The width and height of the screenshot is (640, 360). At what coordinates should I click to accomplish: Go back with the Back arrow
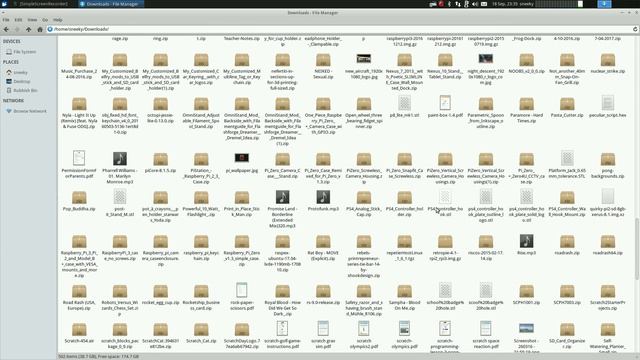pyautogui.click(x=6, y=29)
